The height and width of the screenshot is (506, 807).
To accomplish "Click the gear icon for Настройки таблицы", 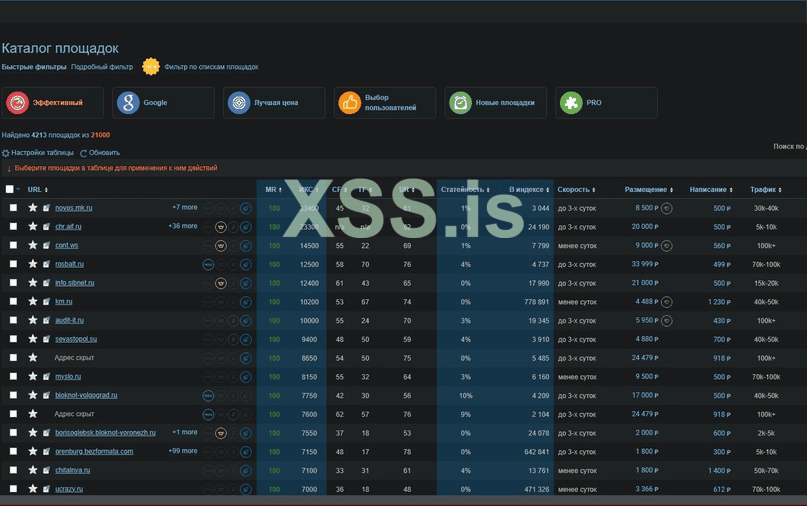I will coord(6,153).
